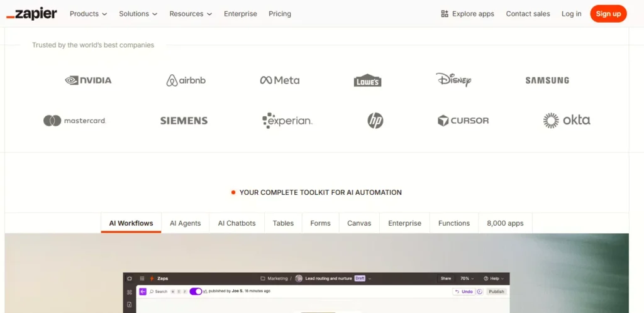Open the Canvas tab
Screen dimensions: 644x313
tap(359, 223)
